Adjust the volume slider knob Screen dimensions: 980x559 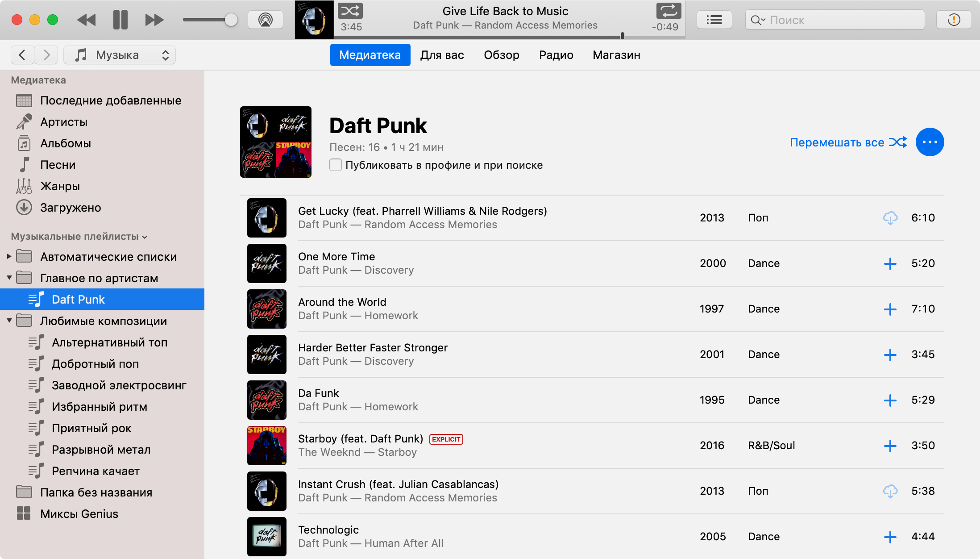click(x=231, y=20)
